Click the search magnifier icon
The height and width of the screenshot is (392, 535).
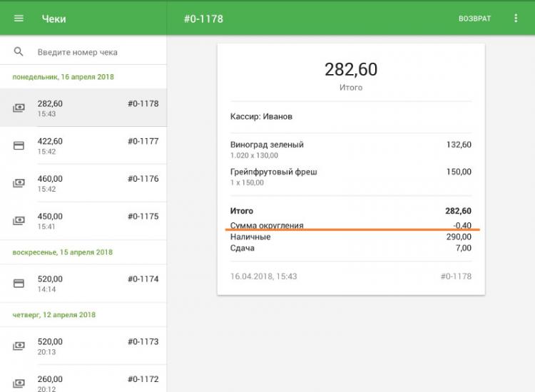click(x=19, y=52)
